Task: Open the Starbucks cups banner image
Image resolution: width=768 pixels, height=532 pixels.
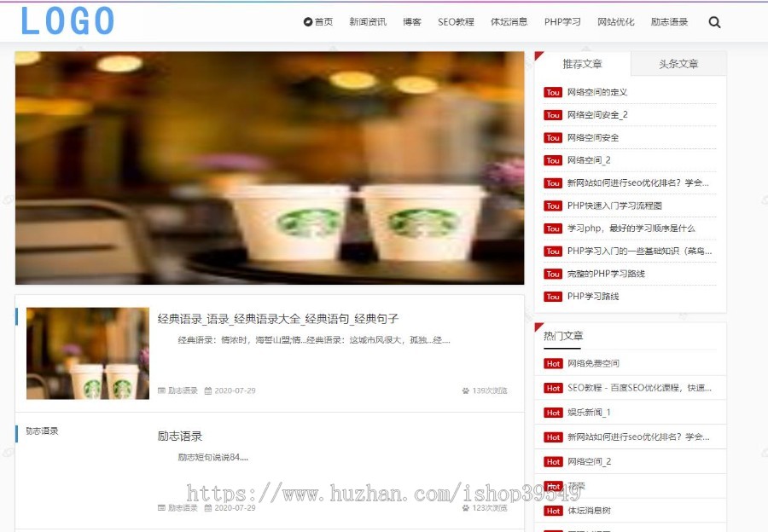Action: (x=270, y=168)
